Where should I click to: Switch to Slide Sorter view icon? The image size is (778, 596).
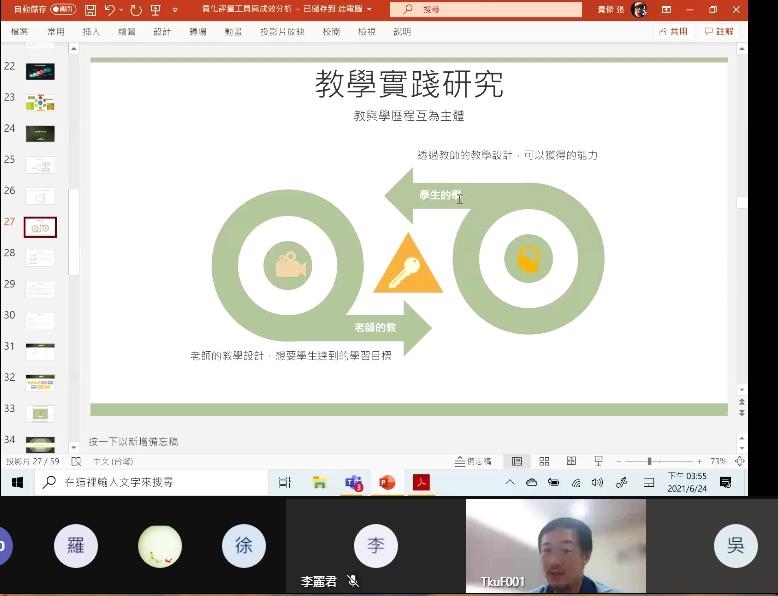(x=544, y=461)
